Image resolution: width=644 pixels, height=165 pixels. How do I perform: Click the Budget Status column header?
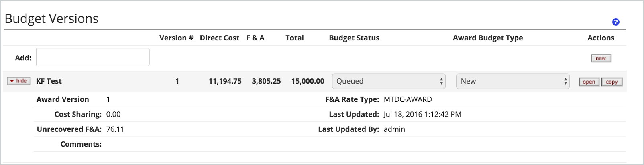pos(354,38)
